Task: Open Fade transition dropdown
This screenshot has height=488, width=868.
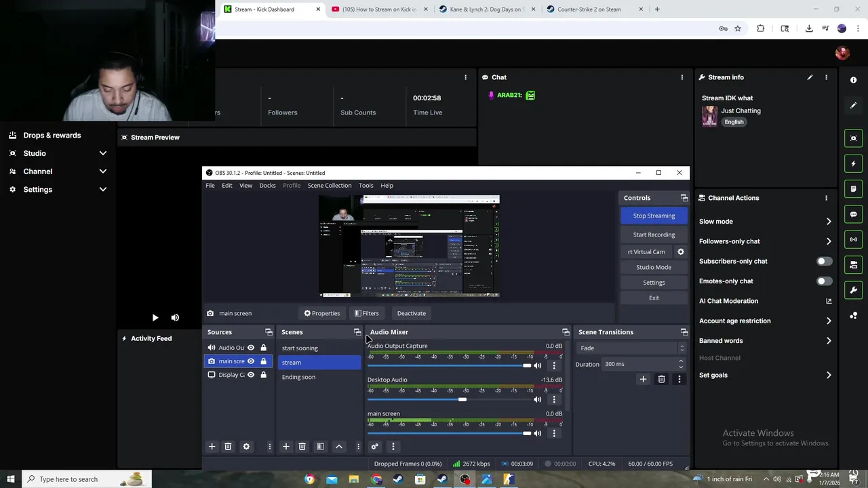Action: coord(631,348)
